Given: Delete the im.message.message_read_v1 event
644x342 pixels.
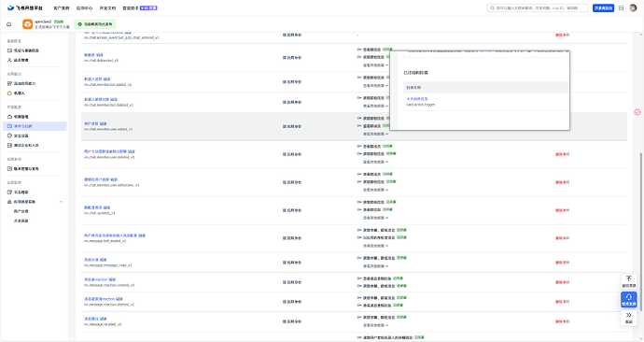Looking at the screenshot, I should (562, 263).
